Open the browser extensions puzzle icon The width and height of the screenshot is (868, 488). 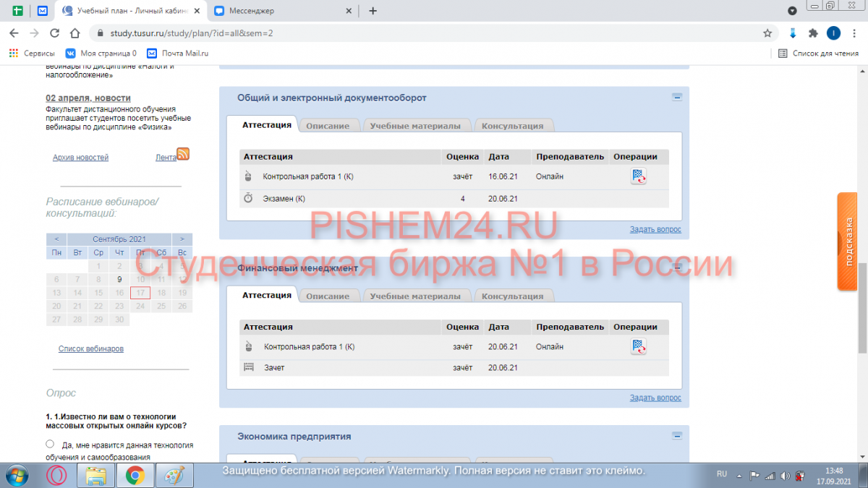pyautogui.click(x=813, y=33)
